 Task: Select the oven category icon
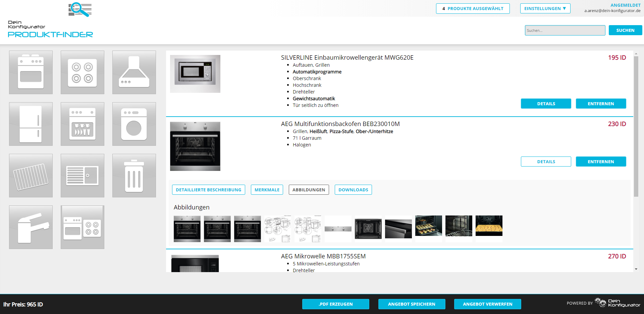pyautogui.click(x=31, y=72)
